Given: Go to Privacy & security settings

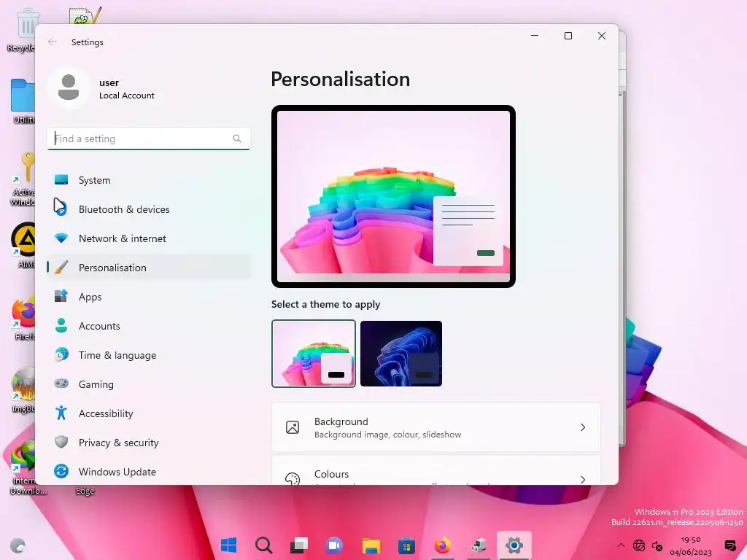Looking at the screenshot, I should coord(149,443).
